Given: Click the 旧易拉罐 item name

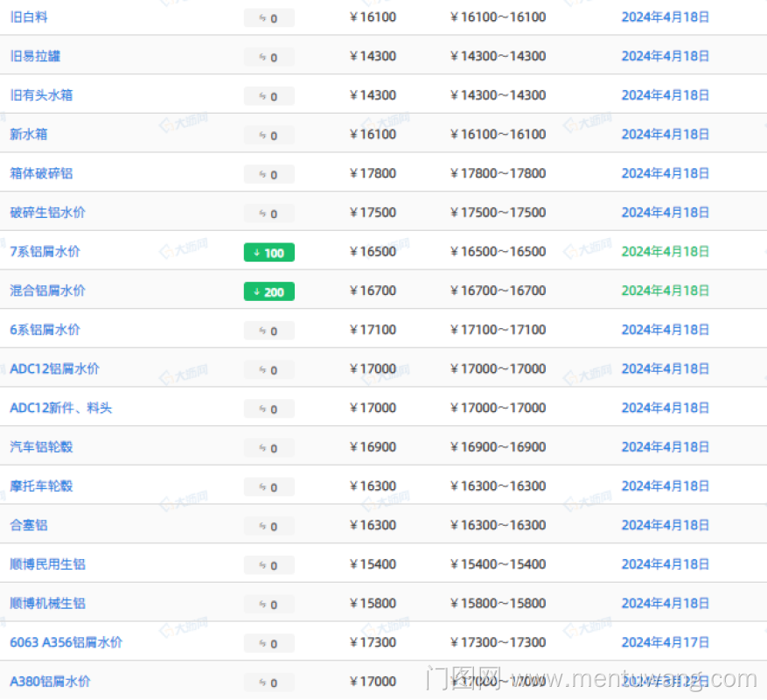Looking at the screenshot, I should tap(35, 56).
